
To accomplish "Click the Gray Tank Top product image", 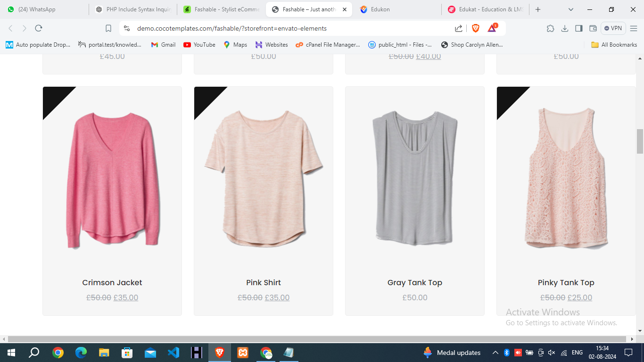I will pos(414,178).
